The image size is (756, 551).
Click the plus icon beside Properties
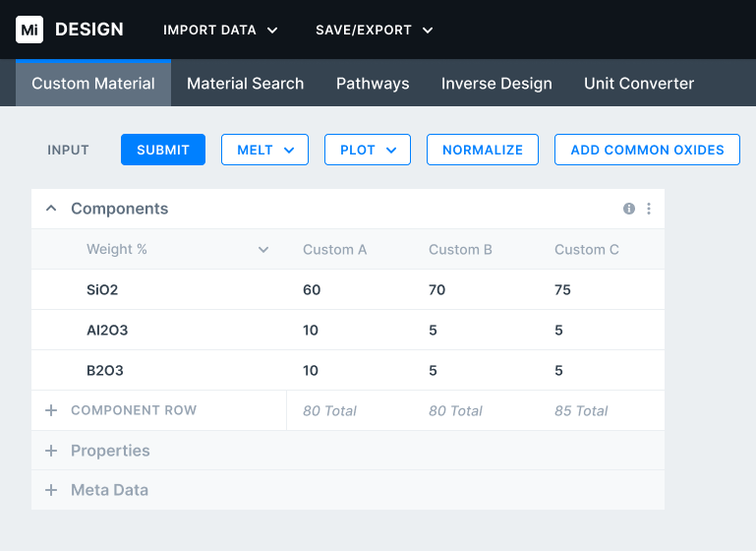tap(51, 451)
